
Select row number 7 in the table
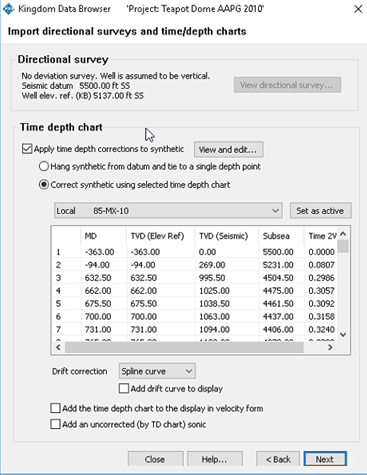(x=58, y=329)
